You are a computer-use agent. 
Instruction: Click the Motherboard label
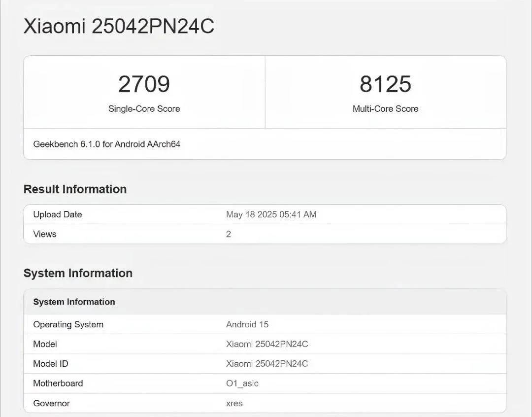coord(58,383)
